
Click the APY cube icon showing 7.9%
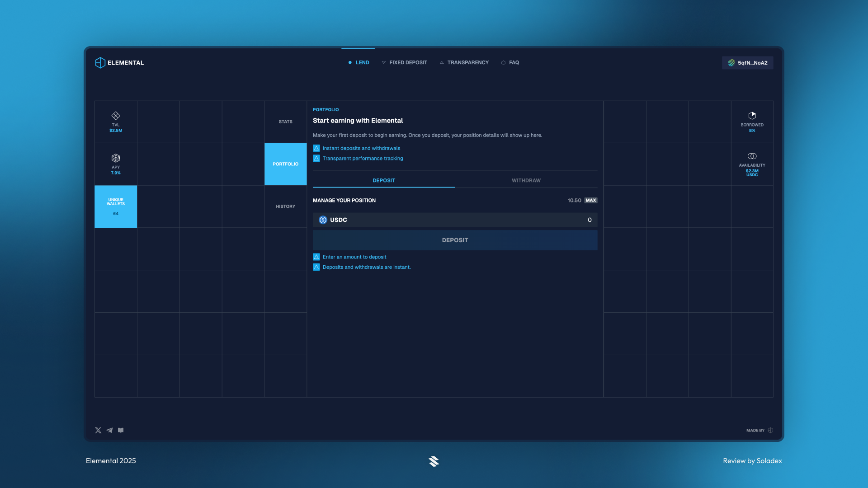click(115, 159)
